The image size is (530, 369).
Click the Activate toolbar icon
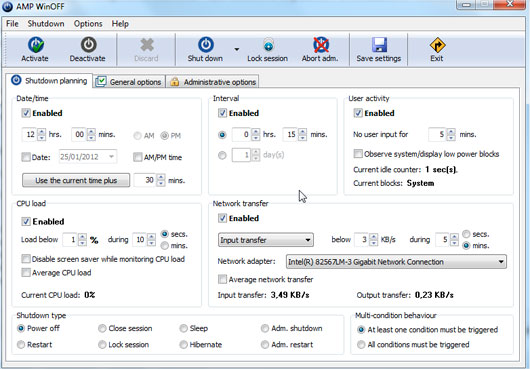[36, 45]
